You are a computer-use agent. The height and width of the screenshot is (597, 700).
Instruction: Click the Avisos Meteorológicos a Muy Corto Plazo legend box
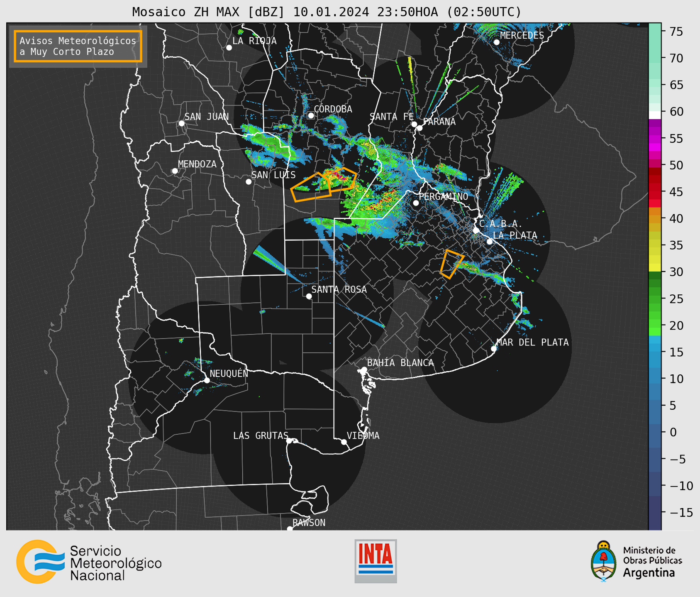point(78,46)
